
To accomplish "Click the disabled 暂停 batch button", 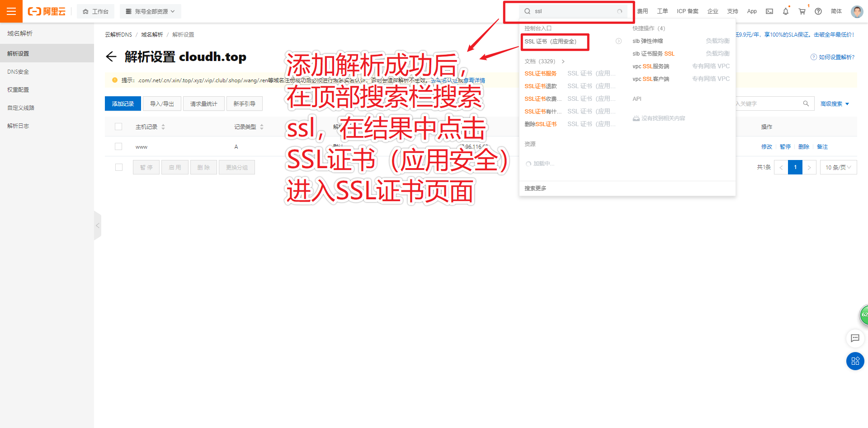I will 146,167.
